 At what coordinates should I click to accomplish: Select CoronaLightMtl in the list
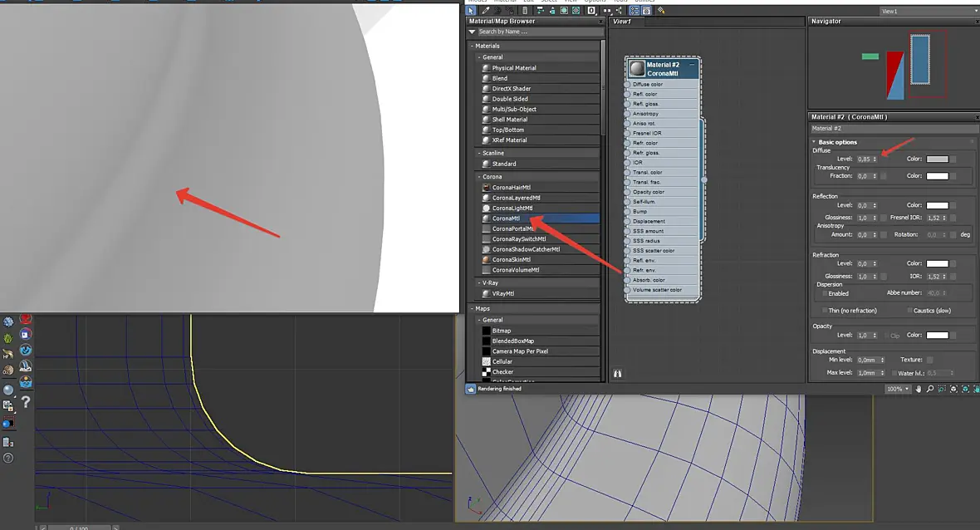click(x=540, y=209)
